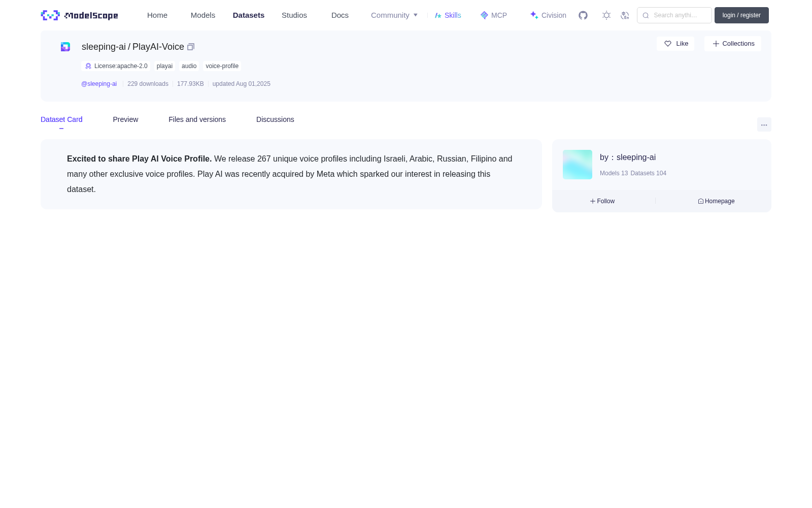Click the ModelScope logo
Image resolution: width=812 pixels, height=508 pixels.
click(79, 15)
